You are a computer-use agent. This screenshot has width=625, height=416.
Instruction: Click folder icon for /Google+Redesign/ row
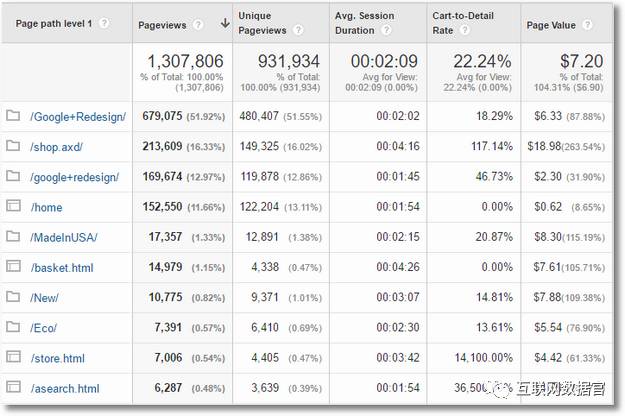(x=13, y=116)
